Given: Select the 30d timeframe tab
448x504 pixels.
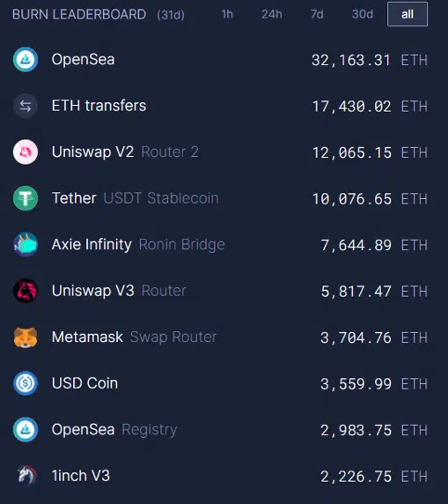Looking at the screenshot, I should pyautogui.click(x=363, y=14).
